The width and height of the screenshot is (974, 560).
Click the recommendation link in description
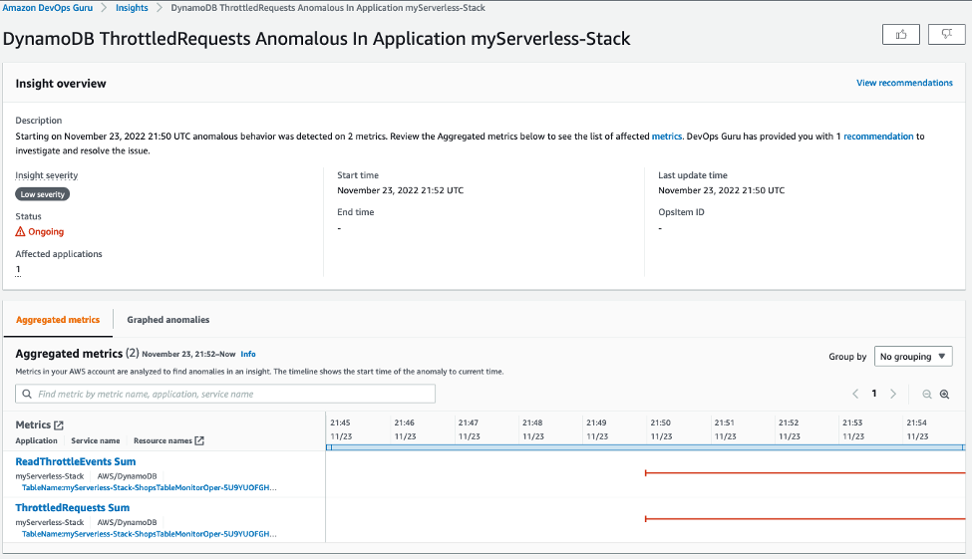[x=878, y=136]
